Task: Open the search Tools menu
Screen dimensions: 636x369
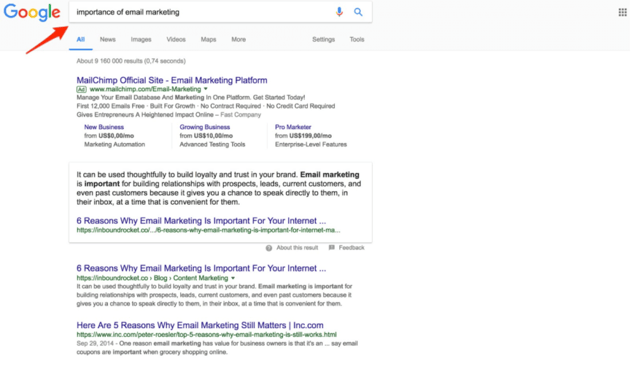Action: (x=357, y=39)
